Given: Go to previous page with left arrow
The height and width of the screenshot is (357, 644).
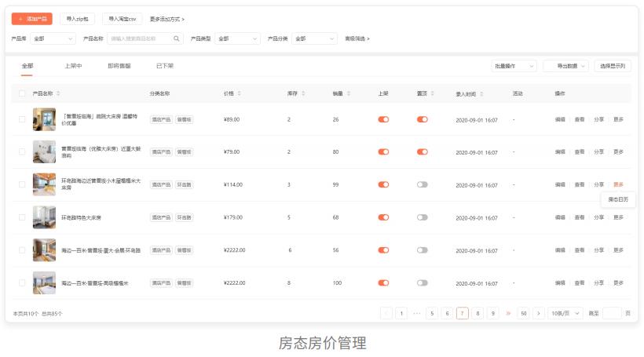Looking at the screenshot, I should [386, 313].
